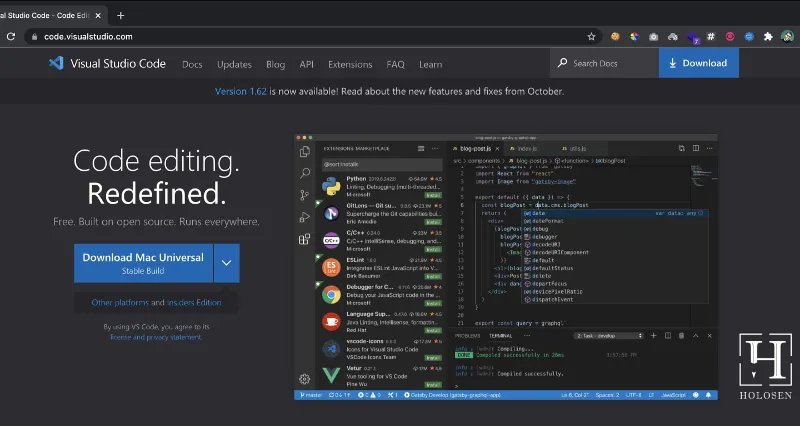Image resolution: width=800 pixels, height=426 pixels.
Task: Click the Explorer files icon in screenshot
Action: pos(305,152)
